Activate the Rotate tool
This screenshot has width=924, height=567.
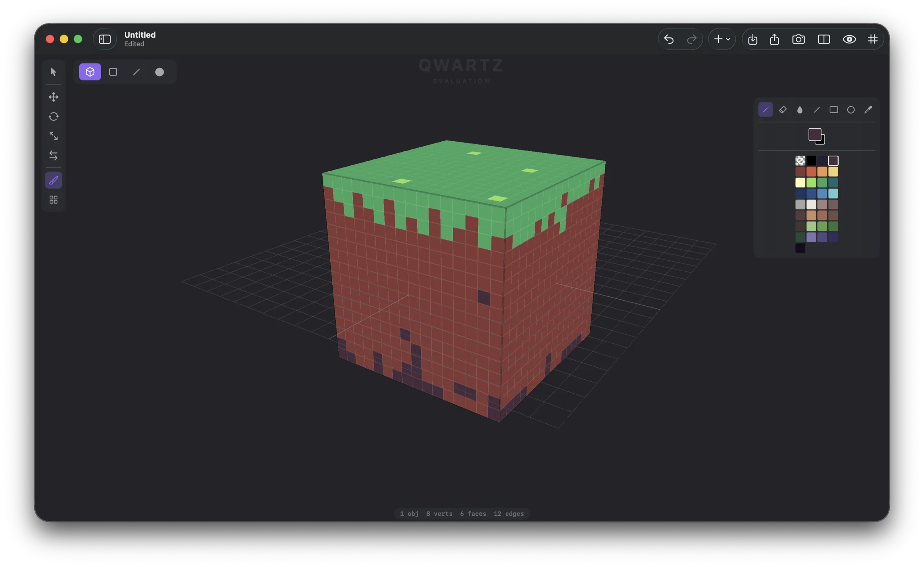click(x=54, y=116)
